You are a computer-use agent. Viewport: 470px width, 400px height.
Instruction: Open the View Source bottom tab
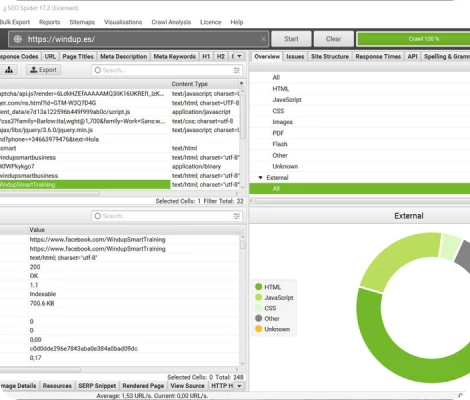[x=187, y=386]
